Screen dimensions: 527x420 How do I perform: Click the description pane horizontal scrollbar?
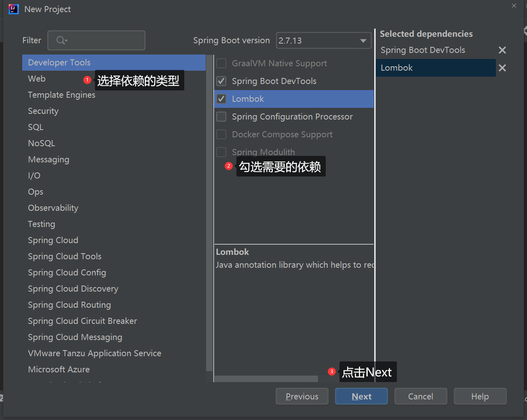(266, 379)
